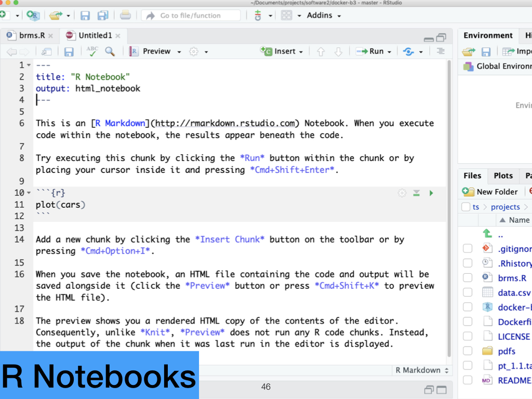
Task: Navigate to projects in path breadcrumb
Action: tap(505, 207)
